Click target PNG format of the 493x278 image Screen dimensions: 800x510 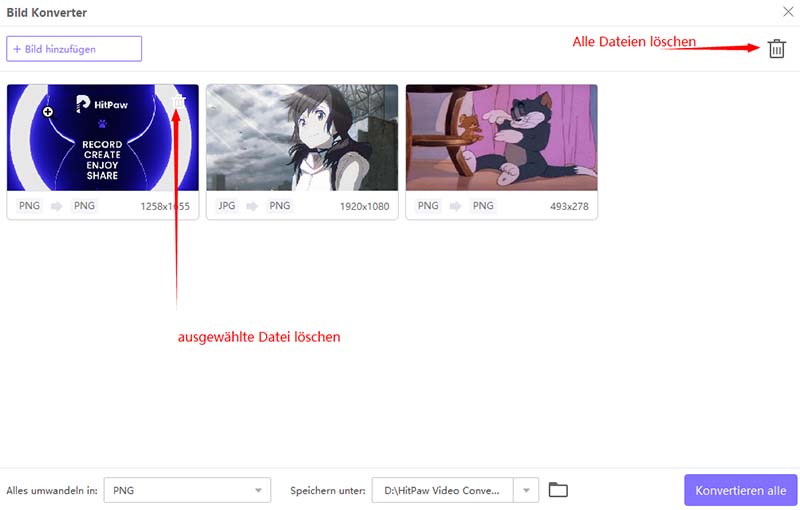(483, 206)
